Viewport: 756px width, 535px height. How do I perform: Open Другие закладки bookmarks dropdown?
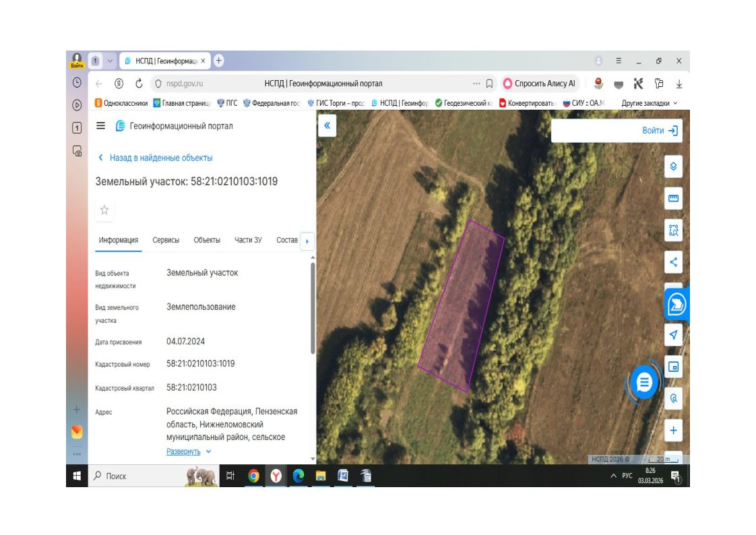(x=649, y=103)
